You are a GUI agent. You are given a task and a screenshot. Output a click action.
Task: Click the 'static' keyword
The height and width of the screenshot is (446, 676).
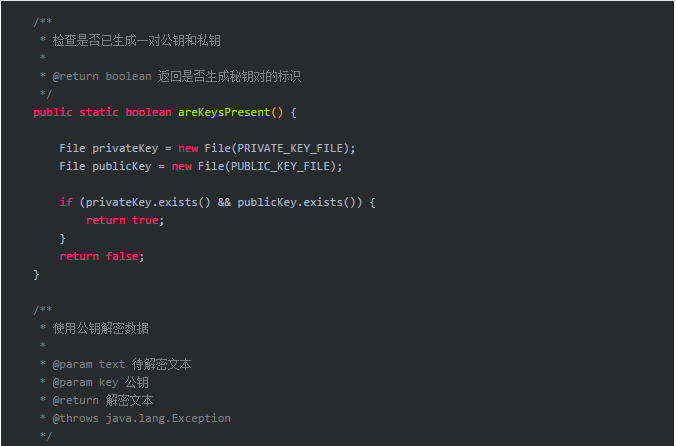pyautogui.click(x=99, y=112)
